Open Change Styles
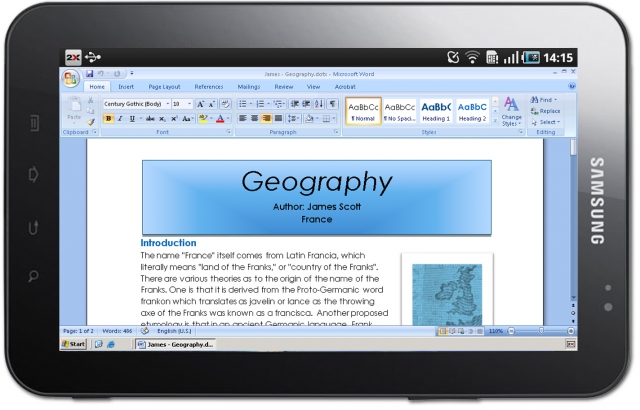 (511, 110)
